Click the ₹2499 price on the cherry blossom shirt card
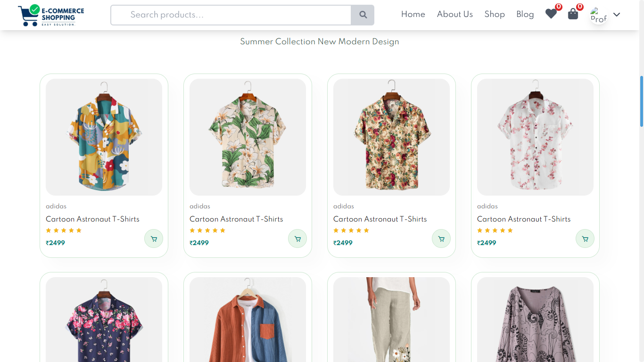 click(487, 243)
